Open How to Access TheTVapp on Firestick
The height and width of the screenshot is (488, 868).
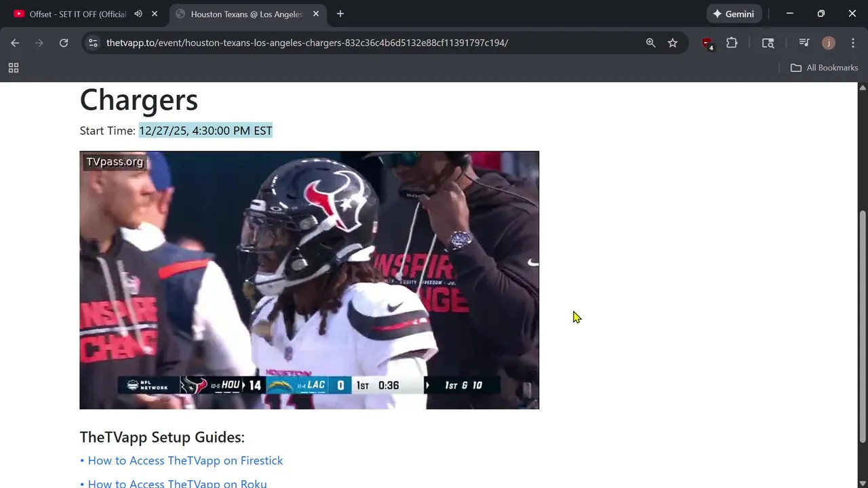click(x=185, y=460)
